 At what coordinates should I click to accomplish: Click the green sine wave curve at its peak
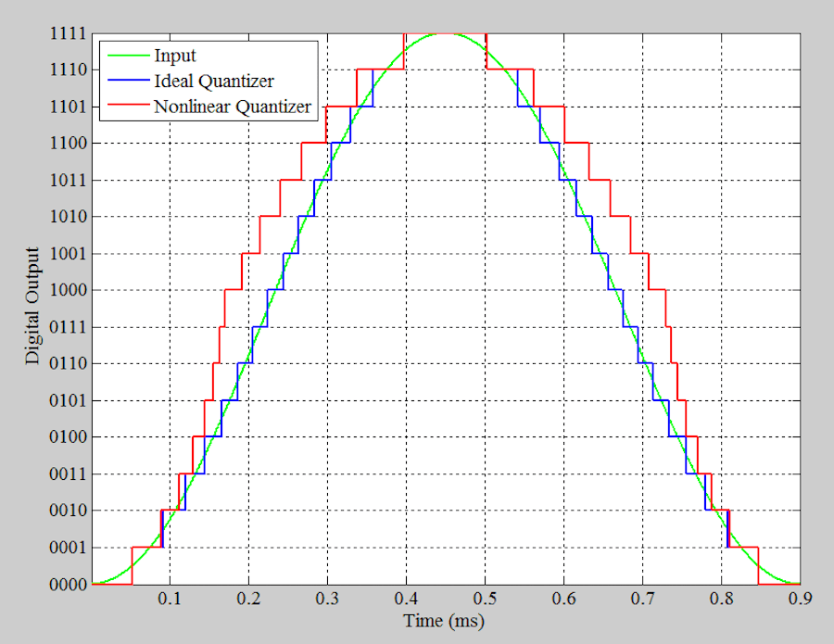pyautogui.click(x=445, y=33)
